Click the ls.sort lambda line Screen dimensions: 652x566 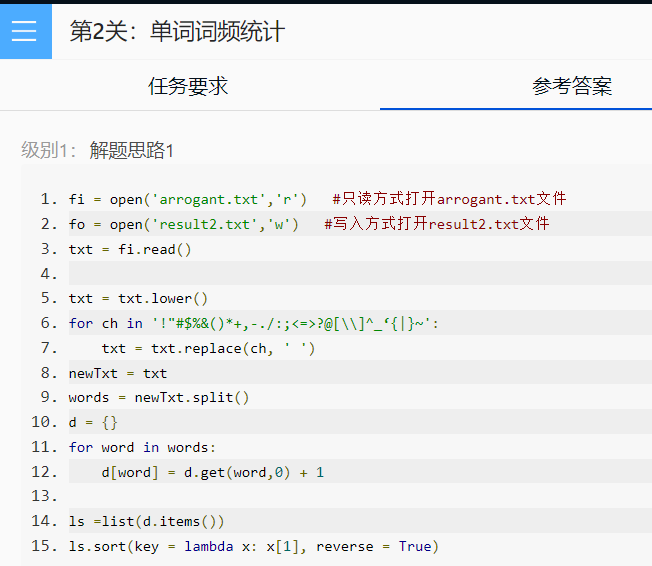pos(254,546)
